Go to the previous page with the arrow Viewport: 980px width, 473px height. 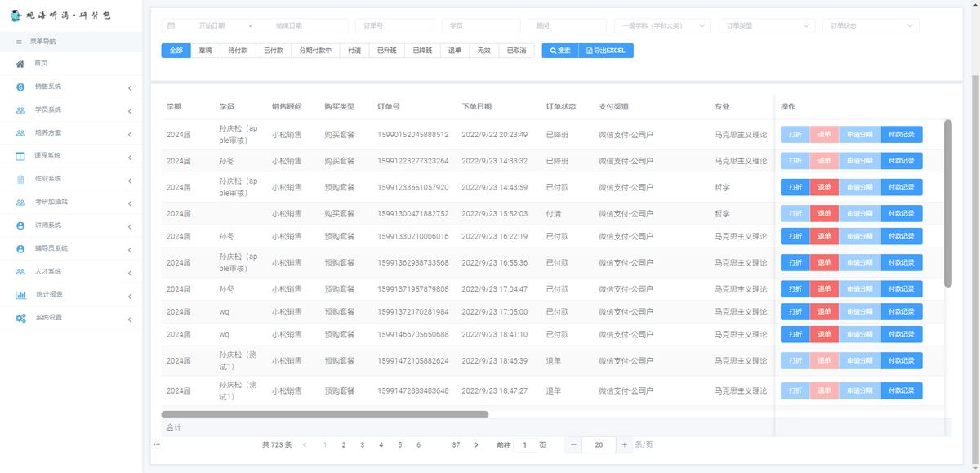pos(305,444)
